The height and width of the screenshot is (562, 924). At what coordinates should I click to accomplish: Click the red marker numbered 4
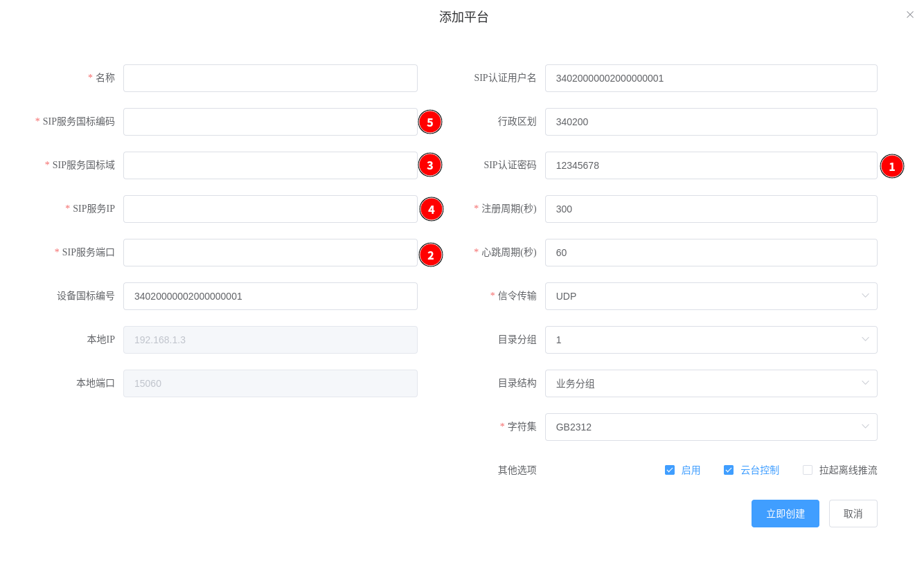[431, 209]
